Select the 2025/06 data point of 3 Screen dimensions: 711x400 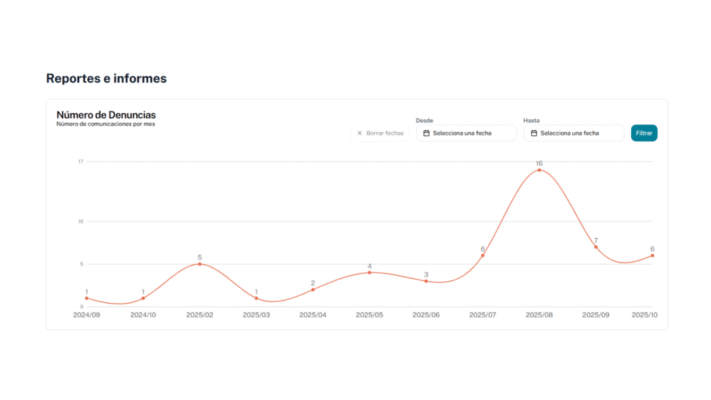(426, 281)
